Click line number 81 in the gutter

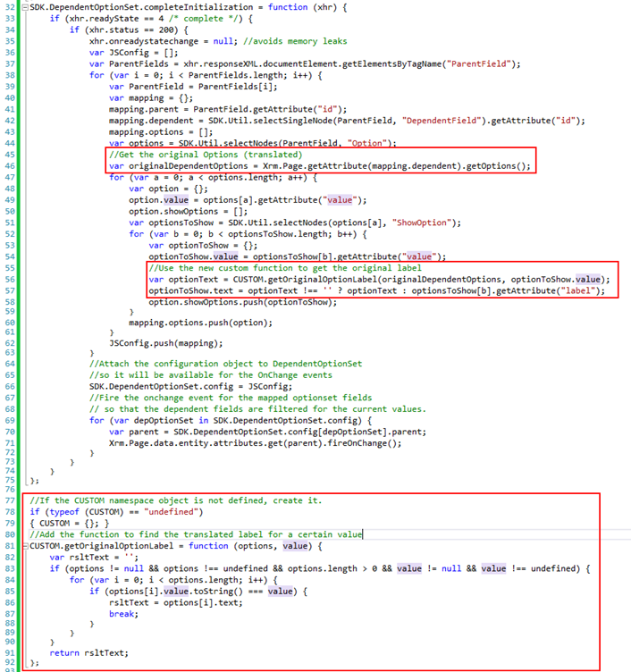click(x=10, y=546)
